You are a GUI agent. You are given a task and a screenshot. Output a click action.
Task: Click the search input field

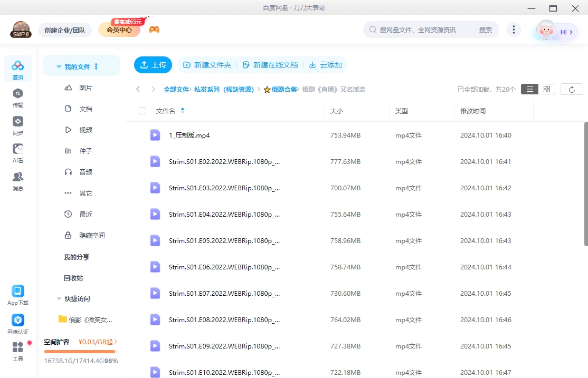click(422, 30)
